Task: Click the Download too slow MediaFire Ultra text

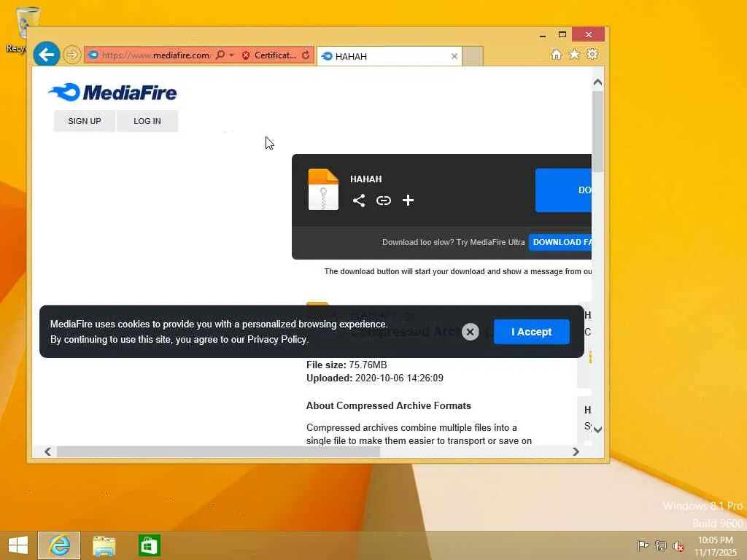Action: coord(453,242)
